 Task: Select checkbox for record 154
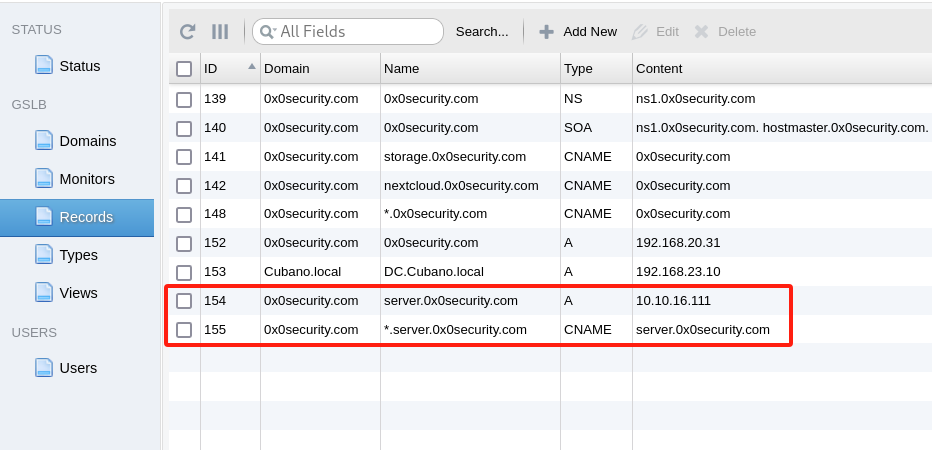(x=184, y=301)
